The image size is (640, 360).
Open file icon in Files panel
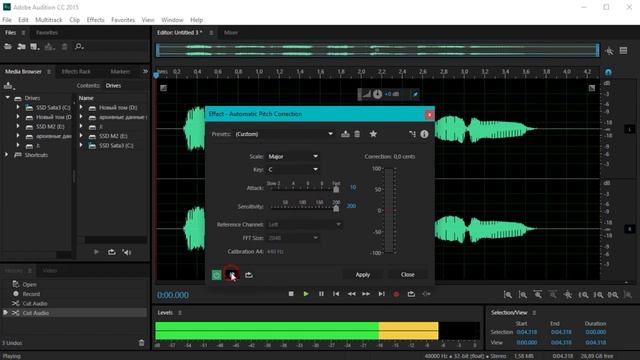tap(8, 47)
